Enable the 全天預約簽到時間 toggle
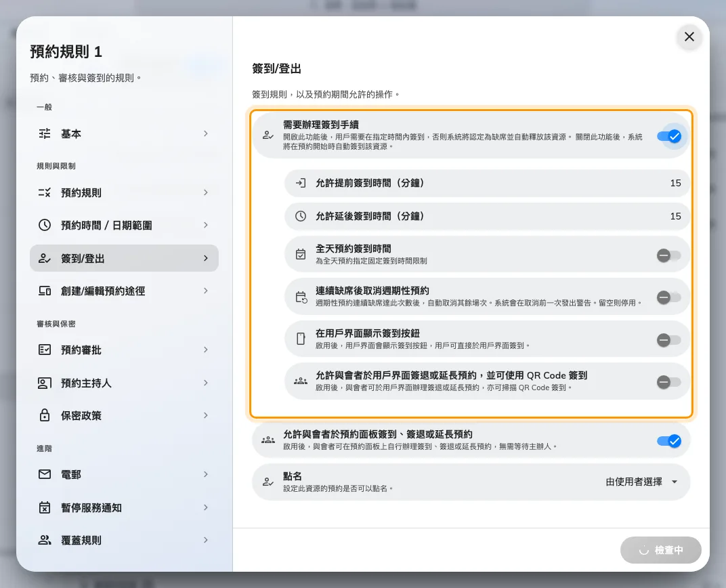726x588 pixels. click(x=669, y=255)
